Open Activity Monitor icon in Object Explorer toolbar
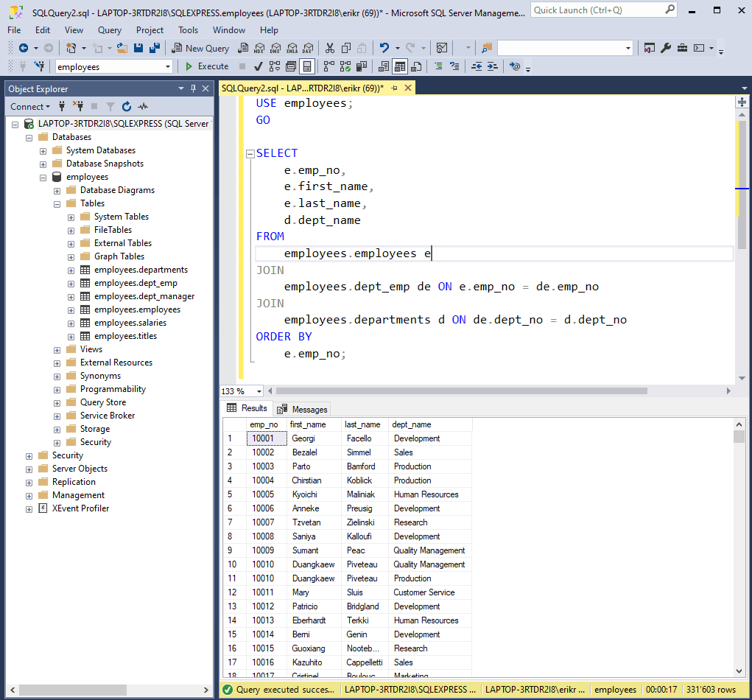752x700 pixels. click(143, 107)
